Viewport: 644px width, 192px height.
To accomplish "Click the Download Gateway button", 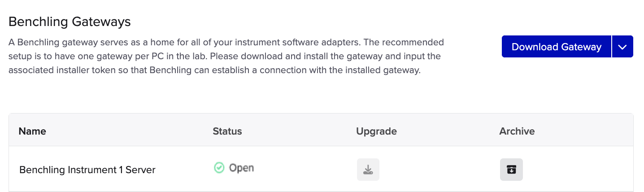I will tap(556, 47).
